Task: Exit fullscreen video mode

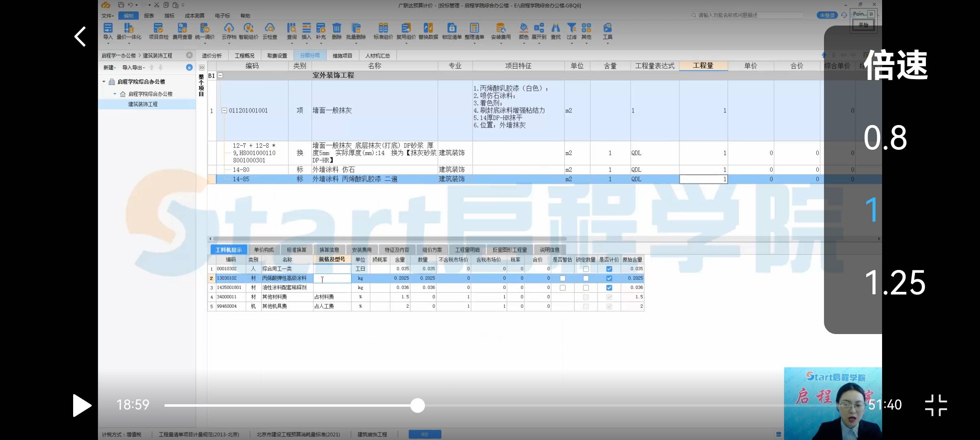Action: tap(936, 405)
